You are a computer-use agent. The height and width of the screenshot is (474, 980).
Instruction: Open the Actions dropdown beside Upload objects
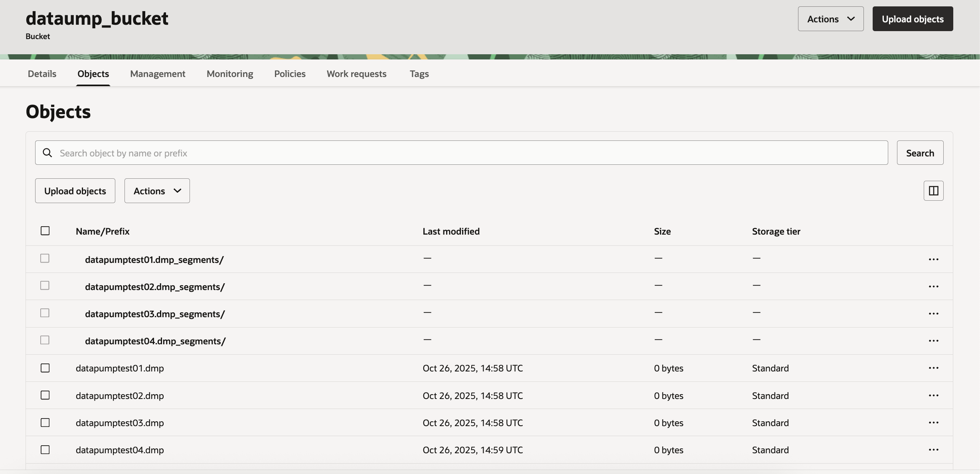tap(157, 191)
